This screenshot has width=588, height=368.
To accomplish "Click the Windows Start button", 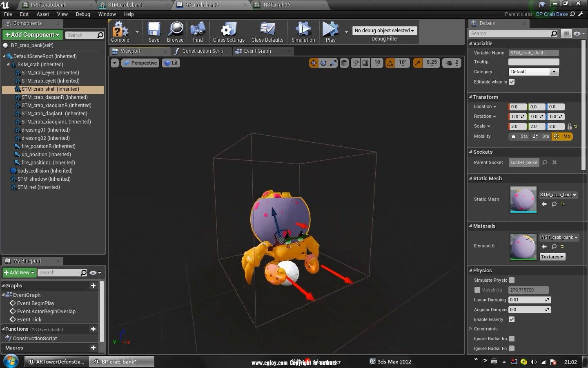I will pos(11,361).
